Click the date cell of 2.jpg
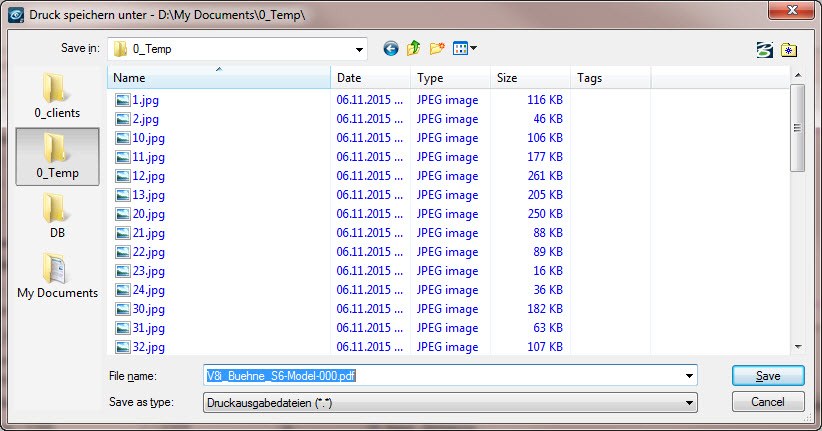This screenshot has height=431, width=822. (x=370, y=118)
